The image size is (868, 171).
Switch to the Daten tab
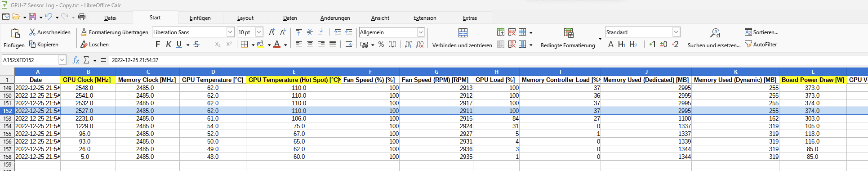[x=290, y=18]
